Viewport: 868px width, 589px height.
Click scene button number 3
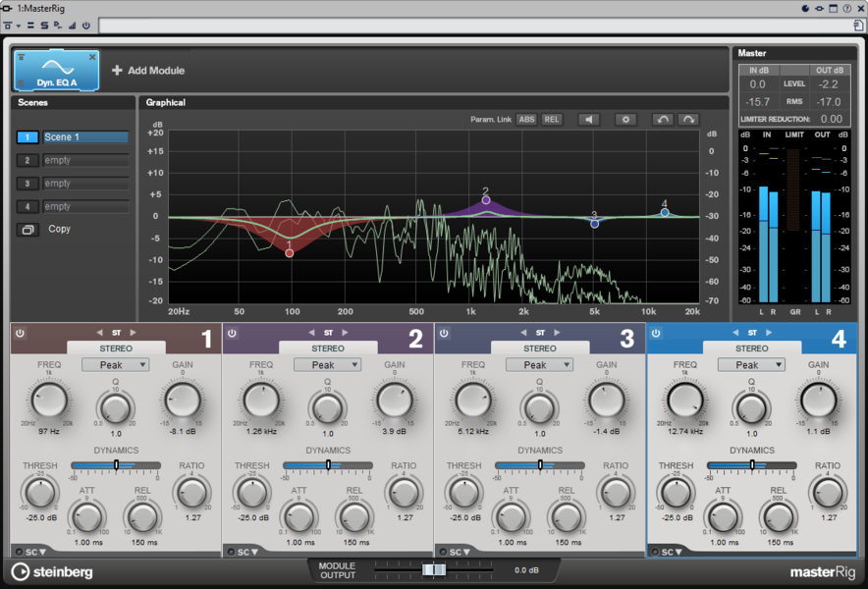click(27, 184)
